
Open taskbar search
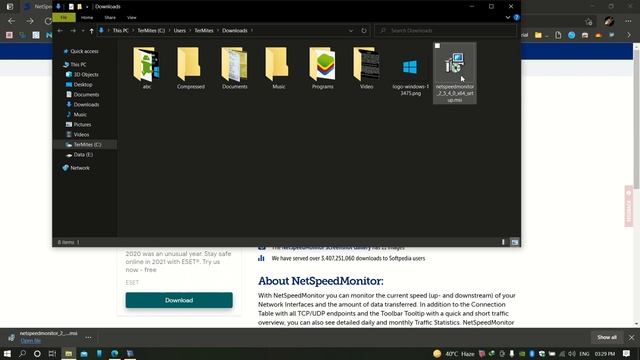pyautogui.click(x=22, y=353)
